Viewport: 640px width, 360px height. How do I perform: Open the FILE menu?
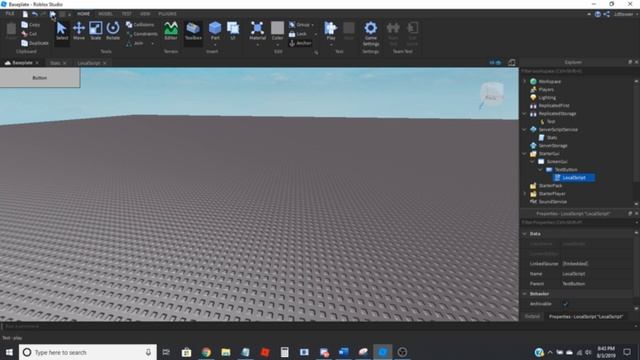(10, 14)
